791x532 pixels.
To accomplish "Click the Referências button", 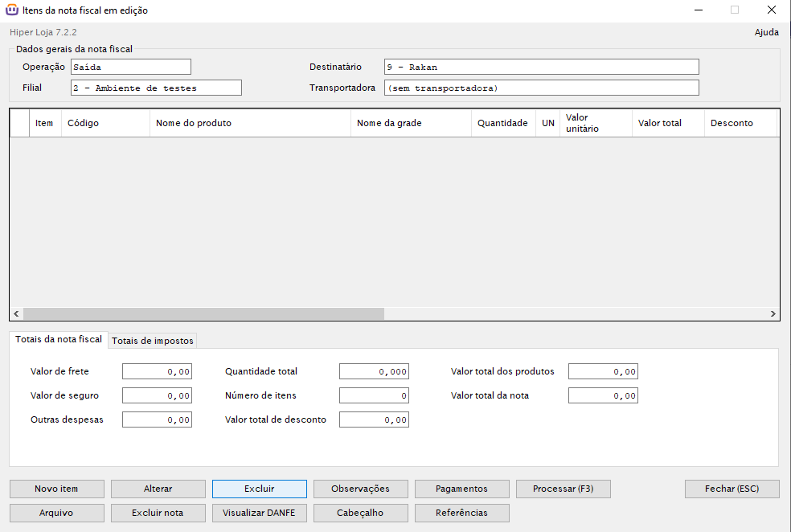I will coord(462,513).
